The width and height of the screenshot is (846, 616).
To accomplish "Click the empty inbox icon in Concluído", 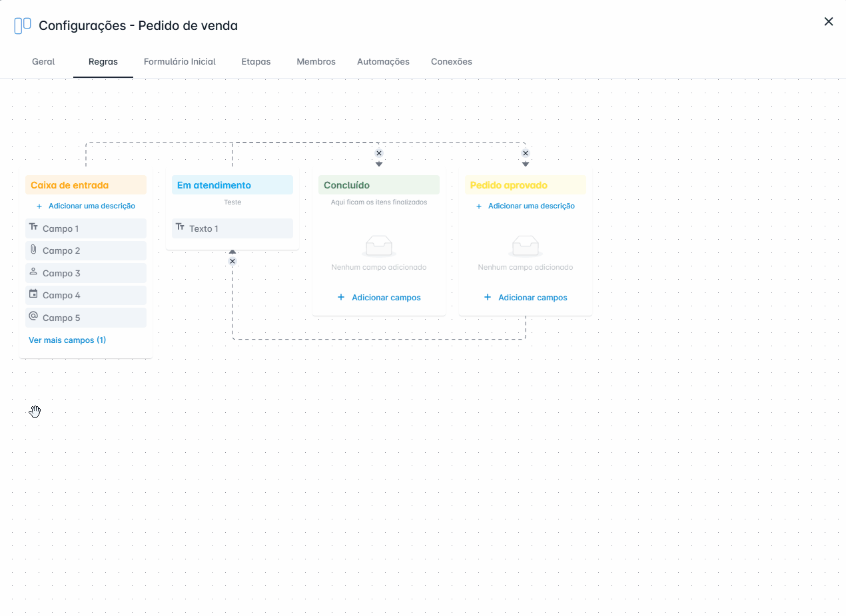I will (x=379, y=246).
